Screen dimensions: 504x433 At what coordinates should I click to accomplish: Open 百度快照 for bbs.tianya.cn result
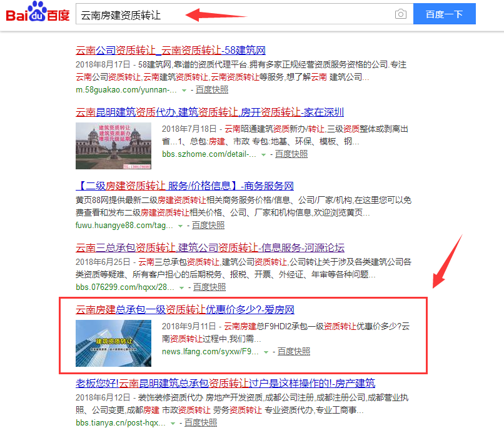[x=201, y=423]
